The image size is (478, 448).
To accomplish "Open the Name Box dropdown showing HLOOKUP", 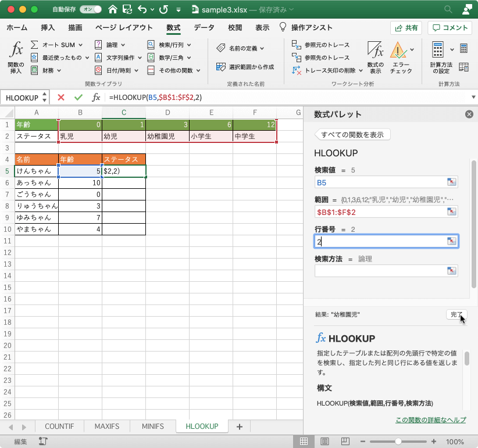I will pos(45,97).
